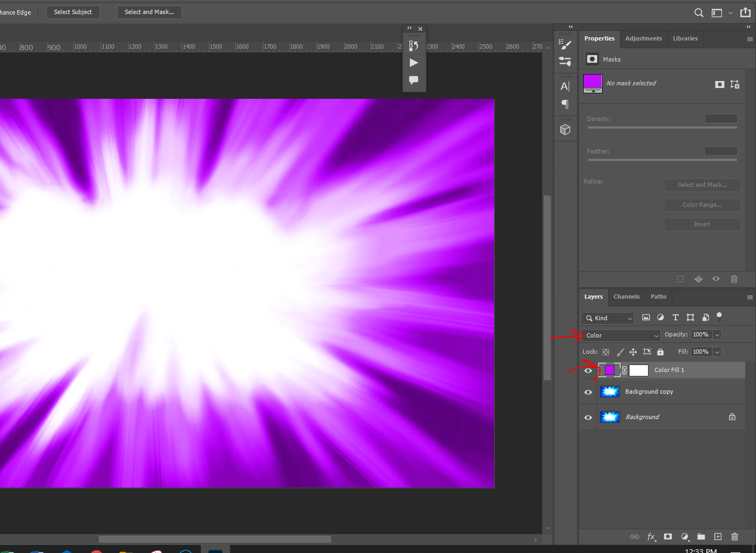Select the Lock all padlock icon
The width and height of the screenshot is (756, 553).
660,352
